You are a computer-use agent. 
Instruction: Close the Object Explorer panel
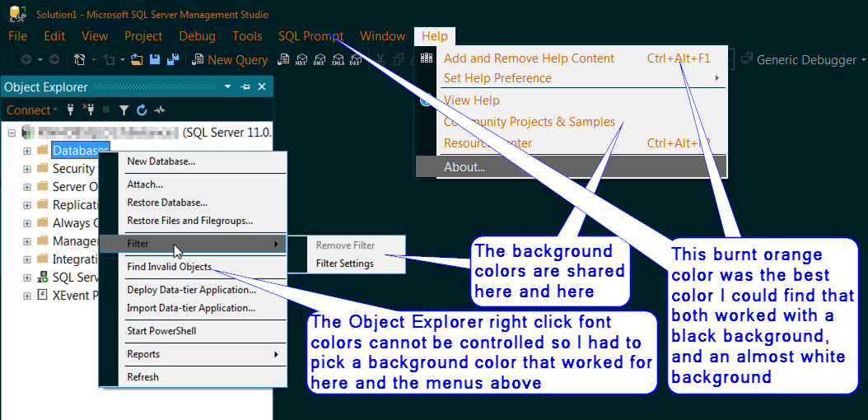coord(263,86)
